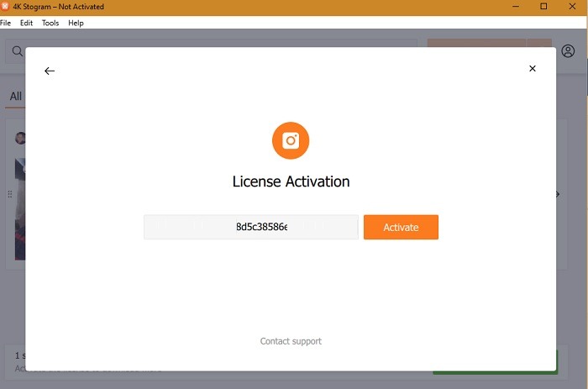The width and height of the screenshot is (588, 389).
Task: Click the back arrow in the dialog
Action: click(50, 71)
